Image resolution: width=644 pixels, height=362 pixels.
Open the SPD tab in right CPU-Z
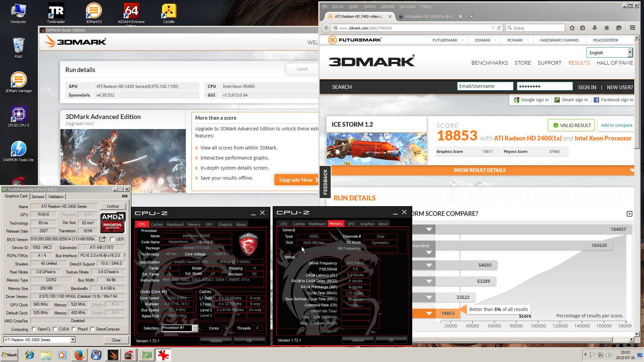pyautogui.click(x=351, y=224)
